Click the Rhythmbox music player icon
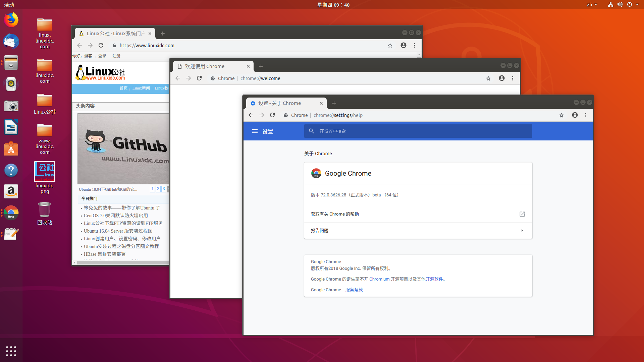644x362 pixels. click(x=11, y=84)
